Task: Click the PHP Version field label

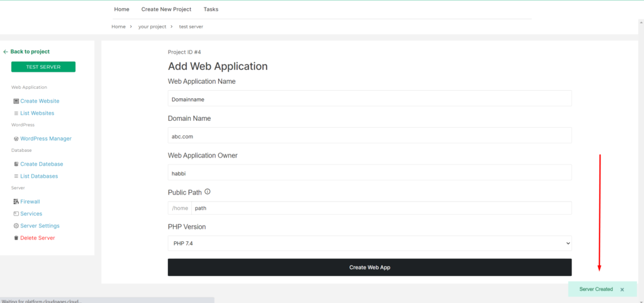Action: coord(187,227)
